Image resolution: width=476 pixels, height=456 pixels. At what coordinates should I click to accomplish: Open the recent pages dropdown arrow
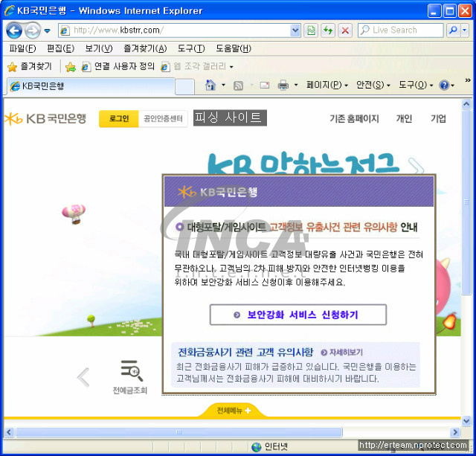(48, 30)
